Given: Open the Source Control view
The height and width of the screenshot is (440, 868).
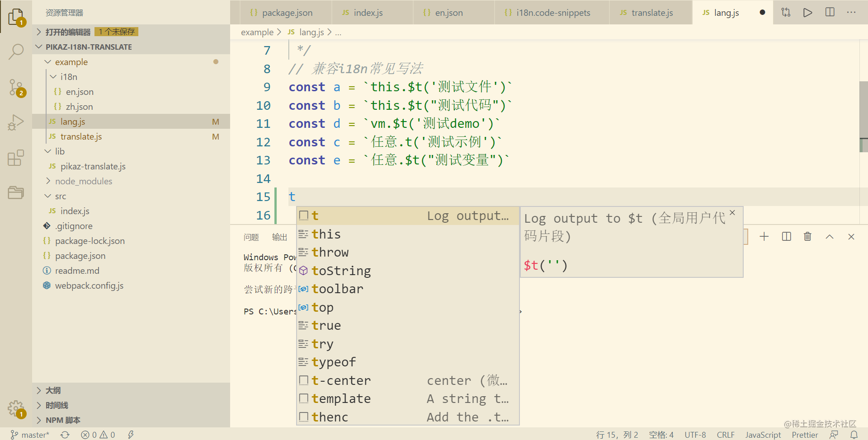Looking at the screenshot, I should [16, 87].
